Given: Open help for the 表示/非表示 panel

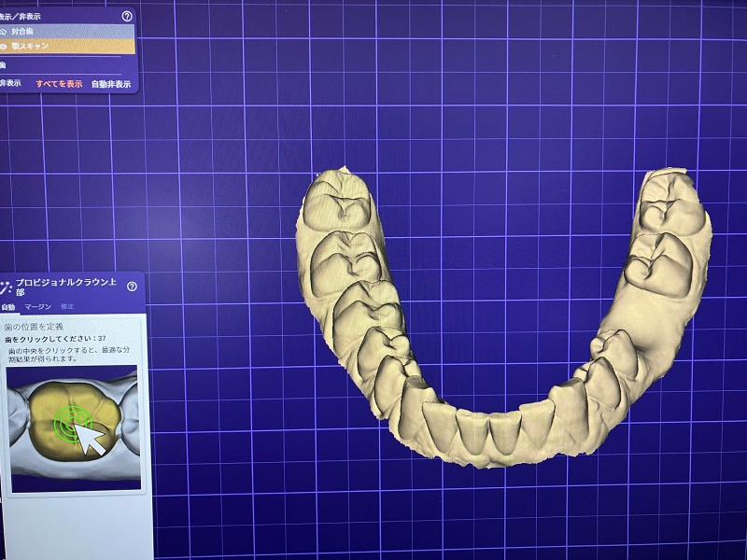Looking at the screenshot, I should tap(127, 16).
